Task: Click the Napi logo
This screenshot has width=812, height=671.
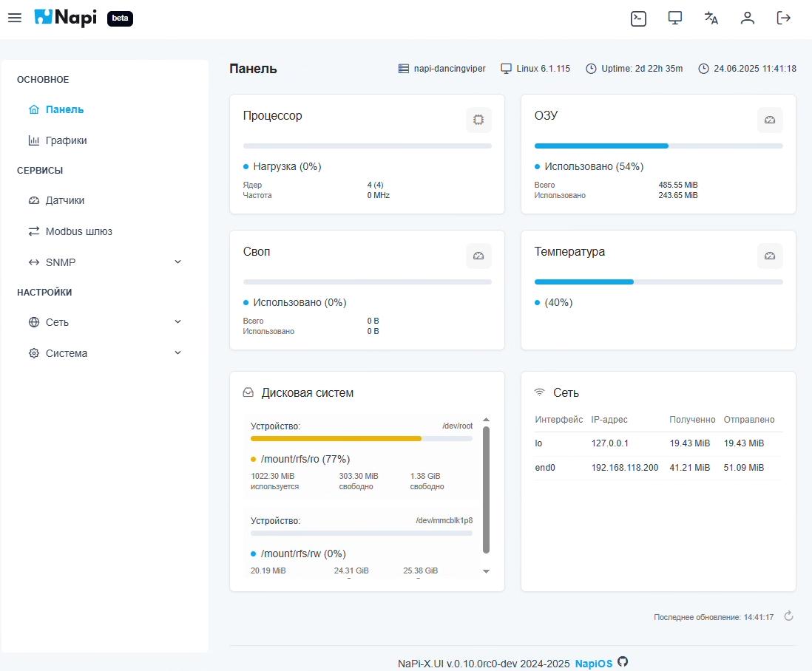Action: pos(66,18)
